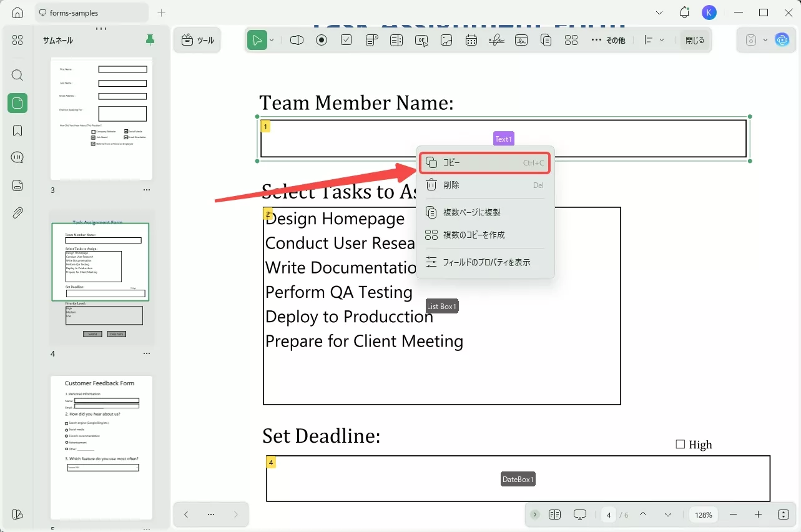Open フィールドのプロパティを表示 from context menu
Image resolution: width=801 pixels, height=532 pixels.
[484, 262]
